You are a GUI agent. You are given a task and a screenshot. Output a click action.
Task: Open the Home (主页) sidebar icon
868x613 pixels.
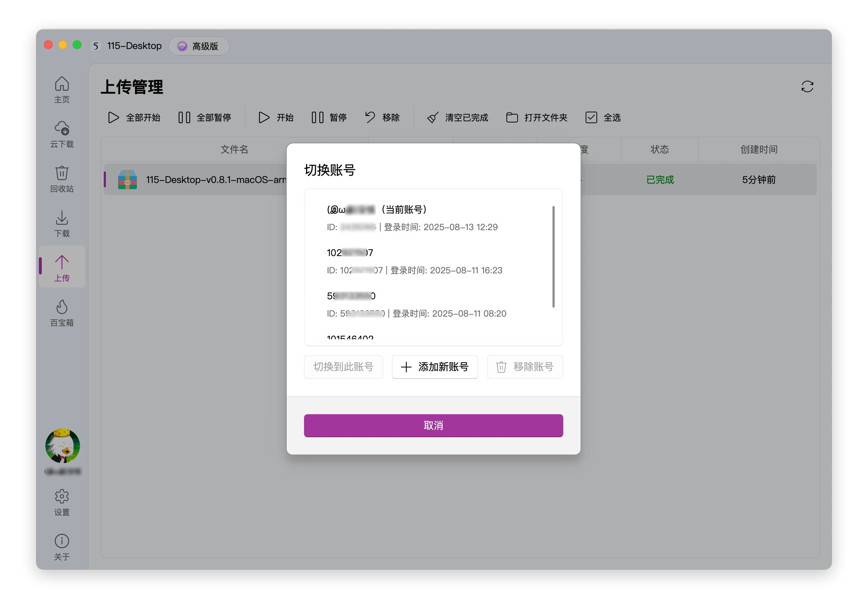pos(62,89)
